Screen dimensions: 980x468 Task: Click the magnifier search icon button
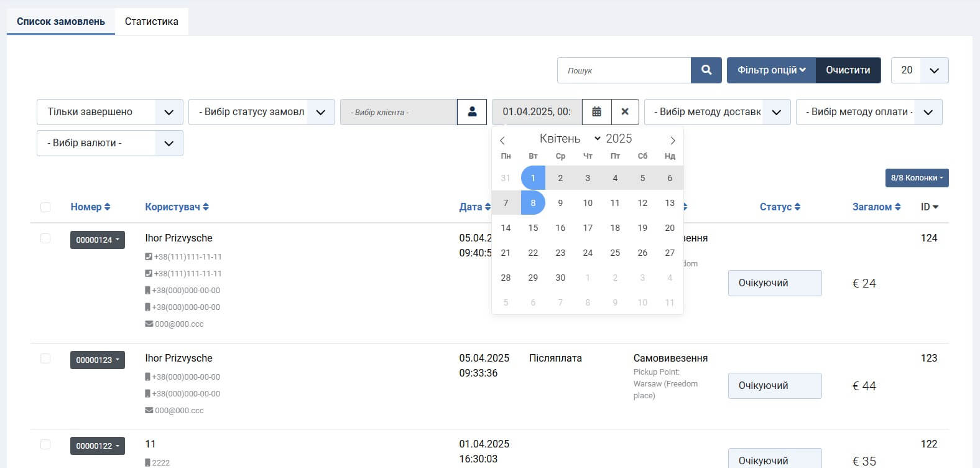click(706, 70)
